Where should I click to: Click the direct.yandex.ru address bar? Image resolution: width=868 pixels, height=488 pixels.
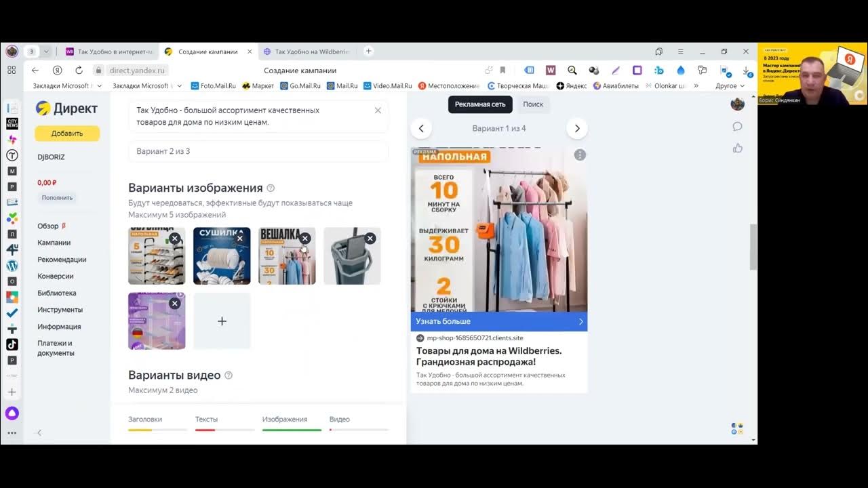[x=137, y=70]
